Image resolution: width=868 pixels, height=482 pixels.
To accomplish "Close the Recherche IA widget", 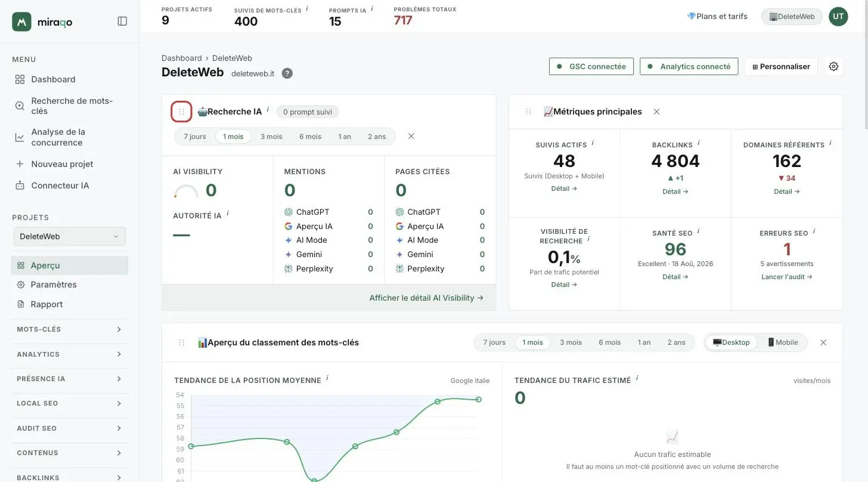I will (411, 136).
